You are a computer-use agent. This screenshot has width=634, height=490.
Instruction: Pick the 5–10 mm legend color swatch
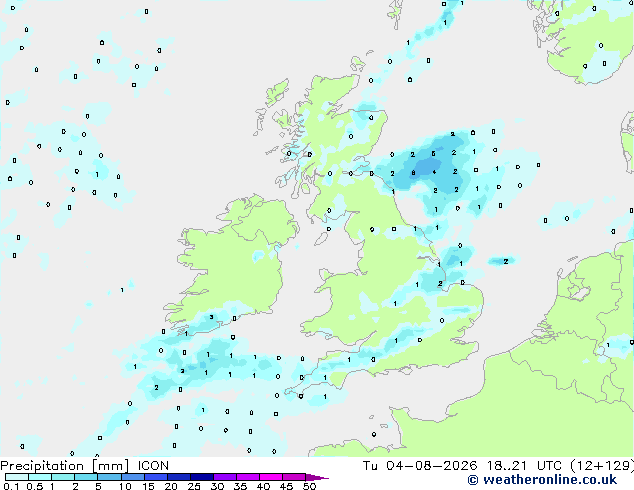(109, 477)
